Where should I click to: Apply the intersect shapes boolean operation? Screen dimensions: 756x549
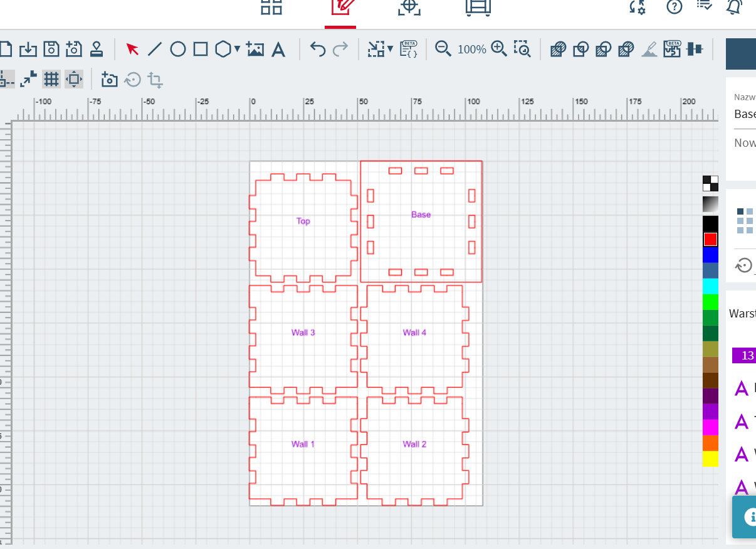tap(580, 49)
